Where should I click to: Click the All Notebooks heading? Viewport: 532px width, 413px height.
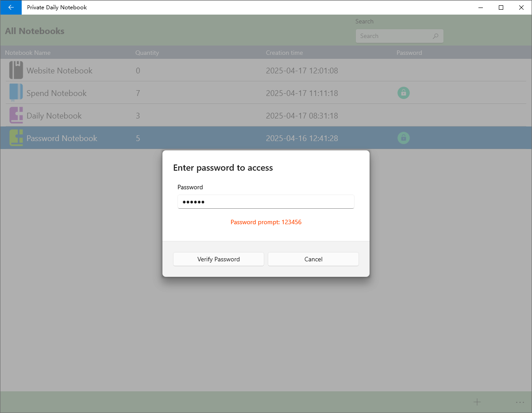(x=35, y=31)
